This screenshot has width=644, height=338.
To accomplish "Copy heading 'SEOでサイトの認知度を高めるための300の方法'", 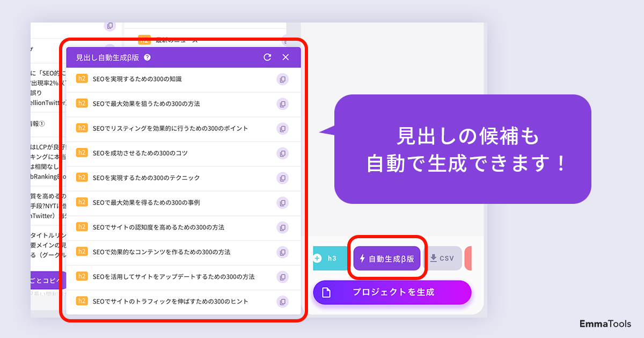I will coord(283,227).
